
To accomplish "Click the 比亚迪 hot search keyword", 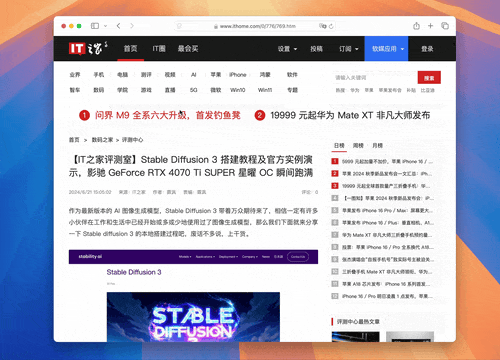I will (427, 90).
